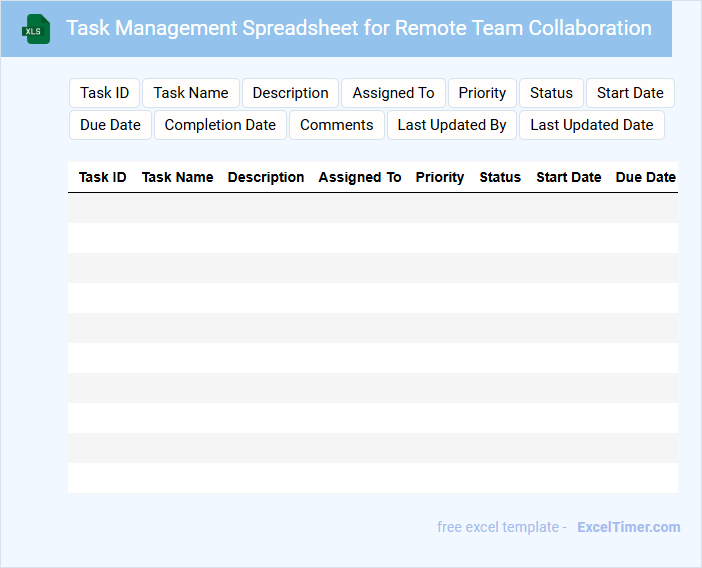Select the Last Updated By tag
Viewport: 702px width, 568px height.
coord(452,125)
